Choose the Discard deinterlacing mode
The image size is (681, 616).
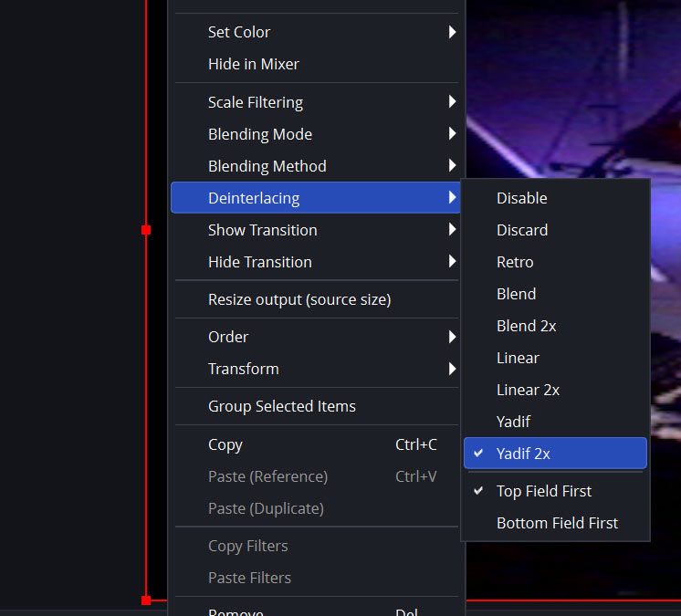point(521,230)
